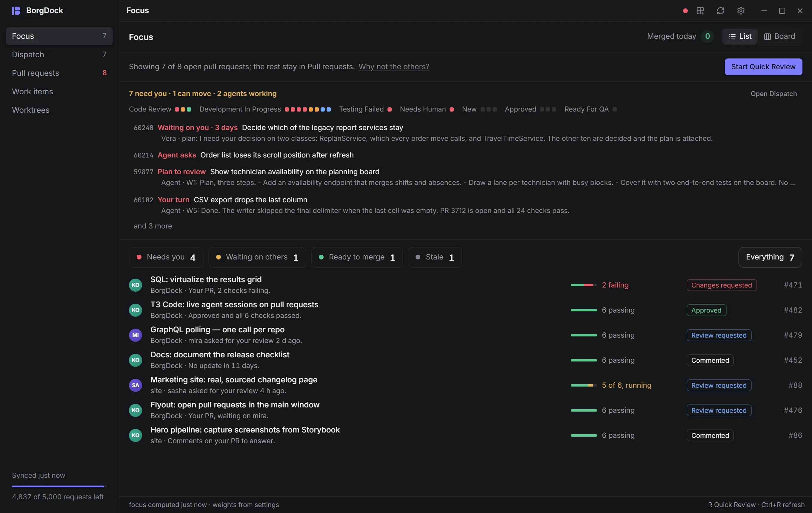Open Pull requests in the sidebar
The image size is (812, 513).
(x=59, y=73)
